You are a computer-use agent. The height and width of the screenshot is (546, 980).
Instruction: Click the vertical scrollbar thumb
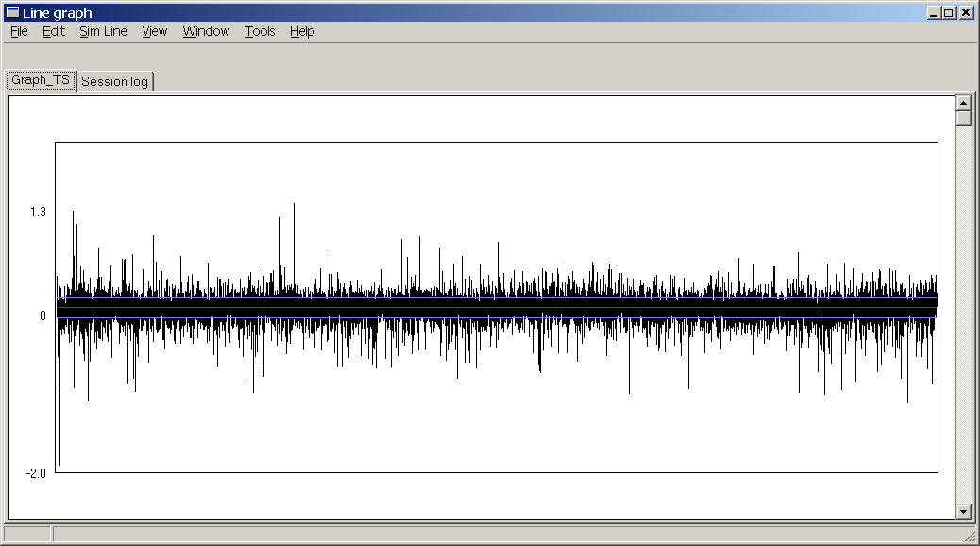963,119
